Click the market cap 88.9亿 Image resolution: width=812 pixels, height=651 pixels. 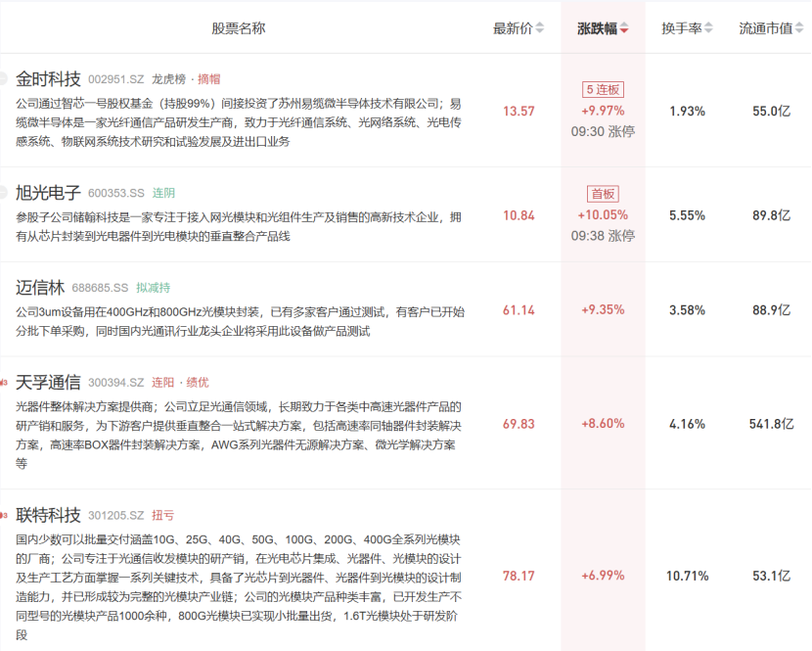[772, 310]
